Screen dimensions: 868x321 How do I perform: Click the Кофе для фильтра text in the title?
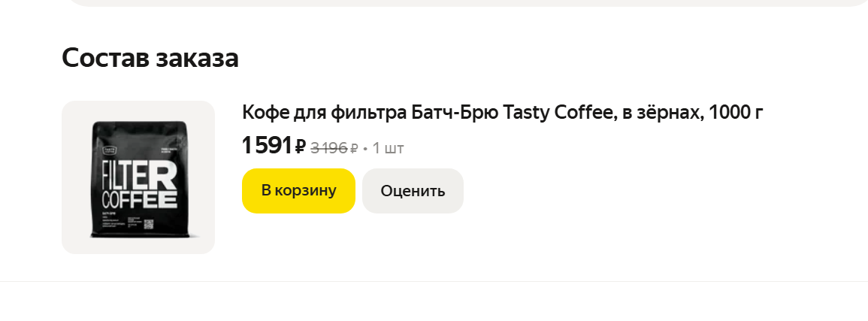click(325, 113)
